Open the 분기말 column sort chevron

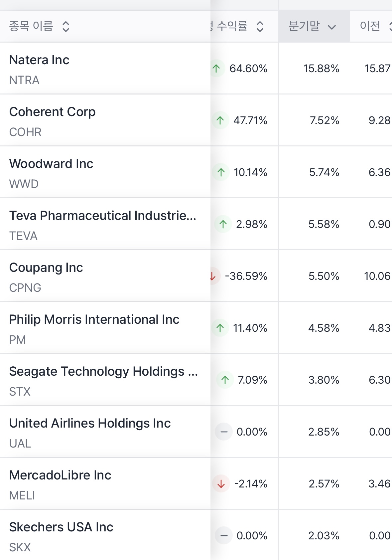click(331, 27)
